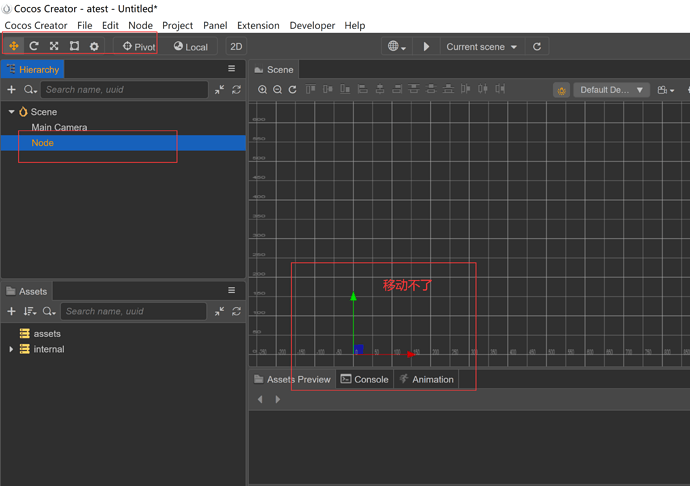Open Assets search type dropdown

pyautogui.click(x=49, y=311)
